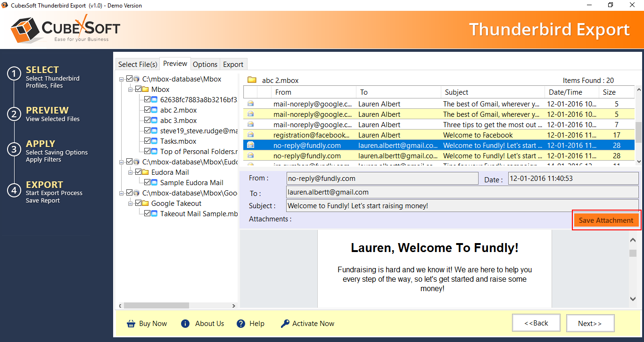The image size is (644, 342).
Task: Open the Export tab
Action: 233,65
